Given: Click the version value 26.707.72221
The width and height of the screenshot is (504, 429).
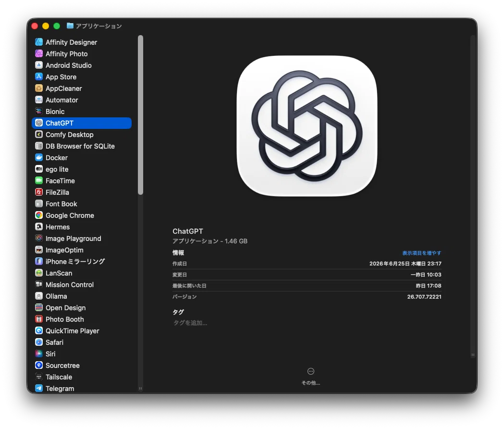Looking at the screenshot, I should point(424,297).
